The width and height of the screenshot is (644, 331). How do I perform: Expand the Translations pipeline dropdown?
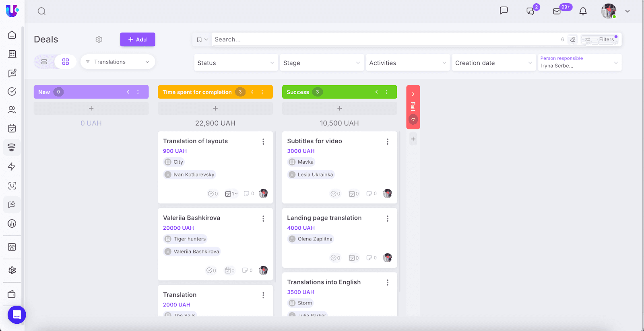[118, 62]
